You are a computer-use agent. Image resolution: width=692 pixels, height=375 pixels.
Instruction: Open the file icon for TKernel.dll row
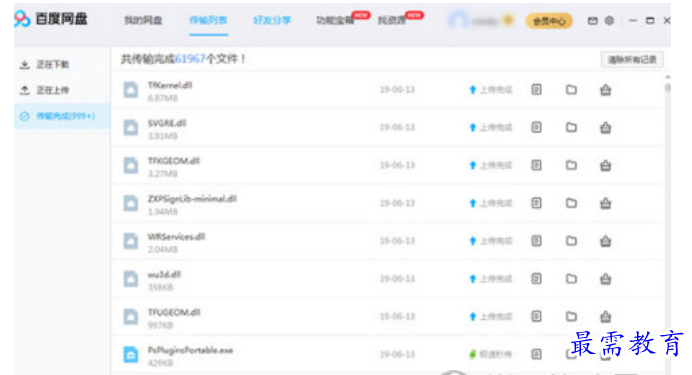click(x=536, y=90)
